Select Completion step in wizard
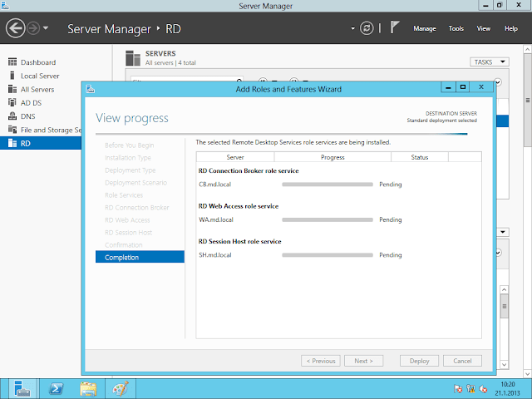 tap(122, 258)
